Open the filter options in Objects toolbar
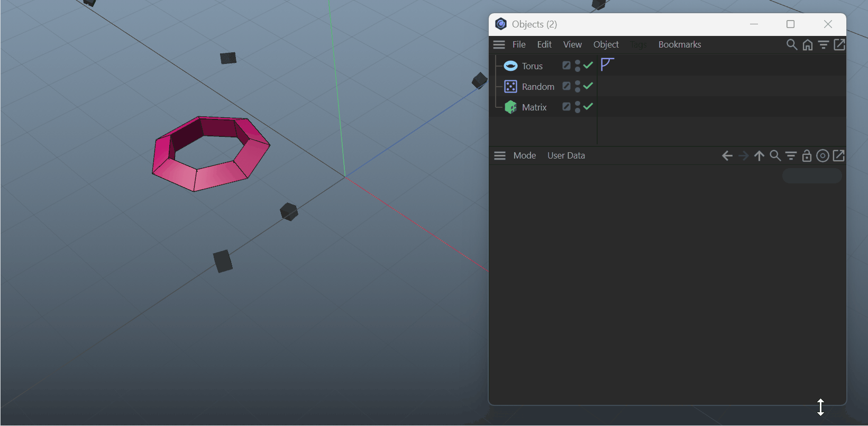Image resolution: width=868 pixels, height=426 pixels. (824, 45)
